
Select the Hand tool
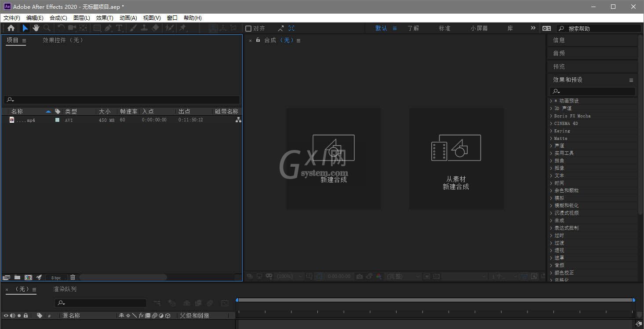[36, 28]
